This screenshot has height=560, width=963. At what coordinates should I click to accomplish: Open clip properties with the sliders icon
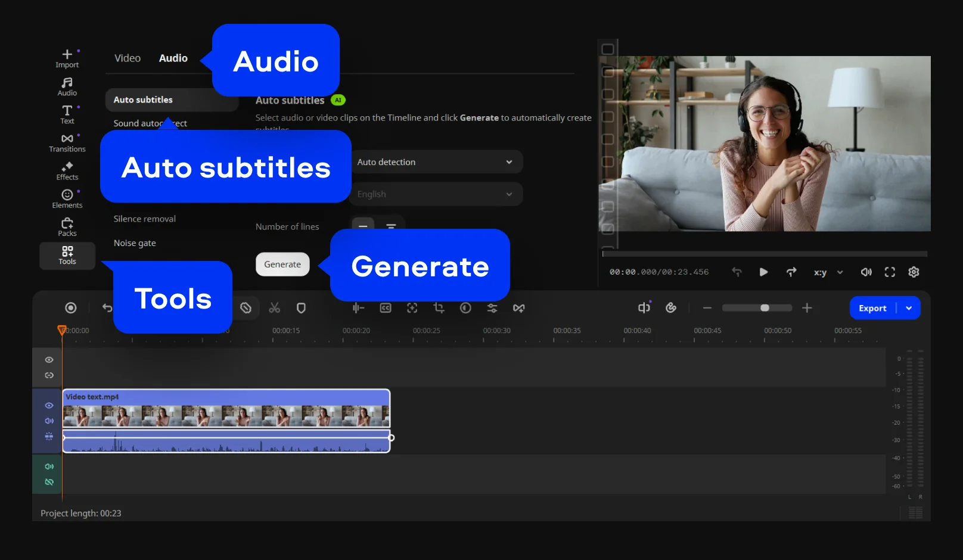pos(492,308)
